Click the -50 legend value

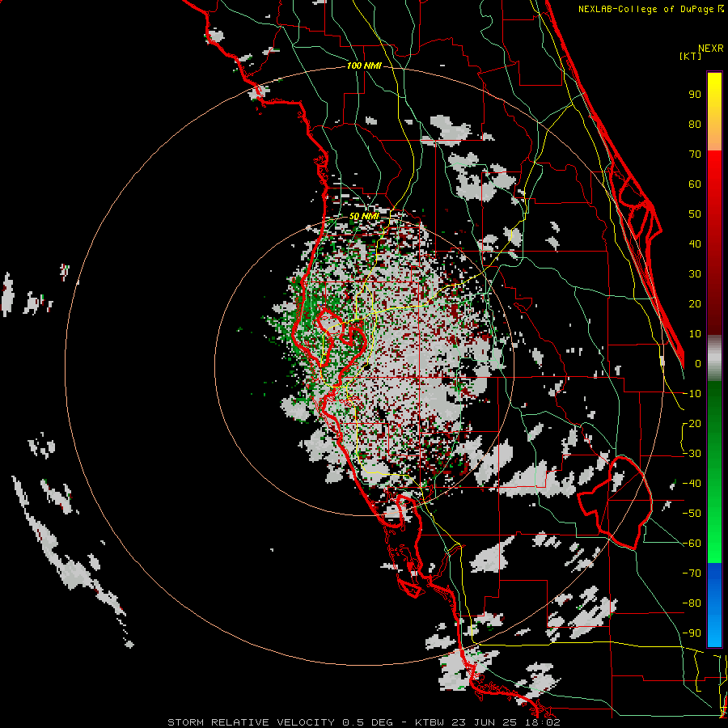tap(692, 514)
